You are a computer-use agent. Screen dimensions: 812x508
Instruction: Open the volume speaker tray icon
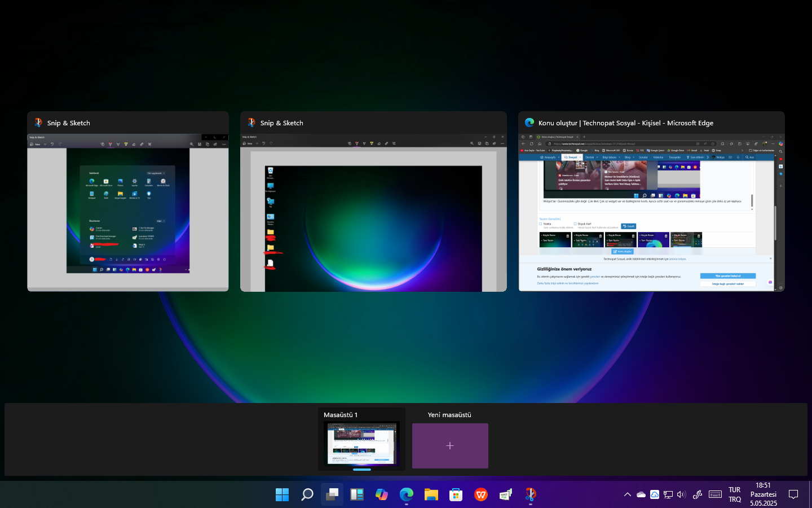coord(681,494)
